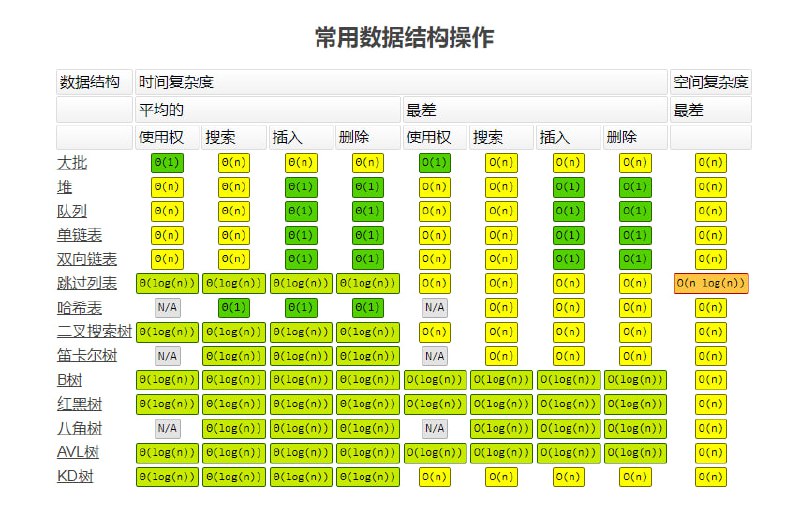Click the O(n) space cell for 哈希表

point(711,308)
